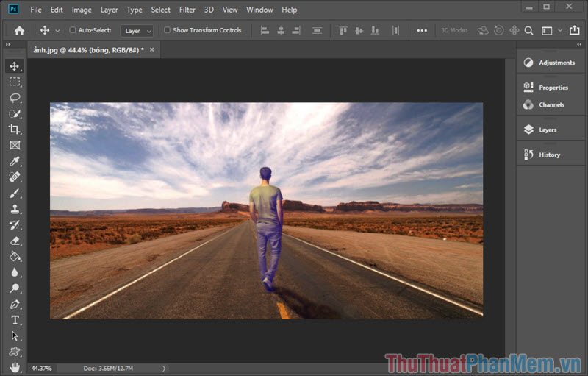The width and height of the screenshot is (588, 376).
Task: Open the History panel
Action: [551, 155]
